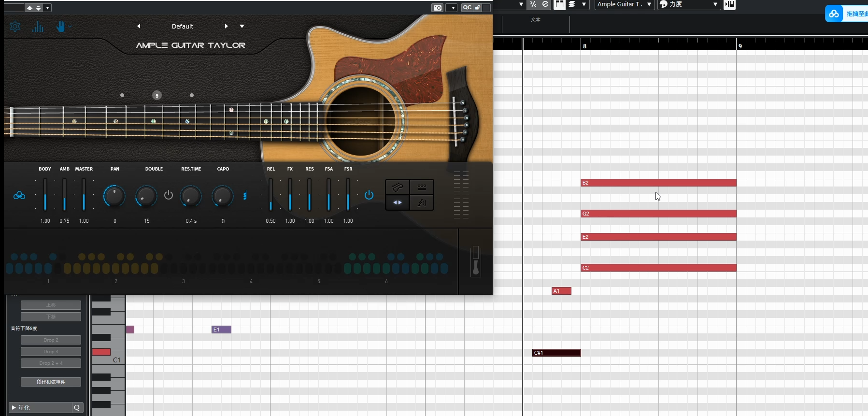Adjust the BODY volume slider
Viewport: 868px width, 416px height.
pyautogui.click(x=45, y=194)
